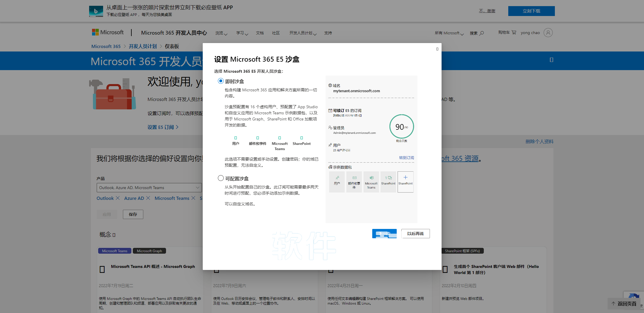Open the 所有 Microsoft dropdown
644x313 pixels.
point(449,33)
